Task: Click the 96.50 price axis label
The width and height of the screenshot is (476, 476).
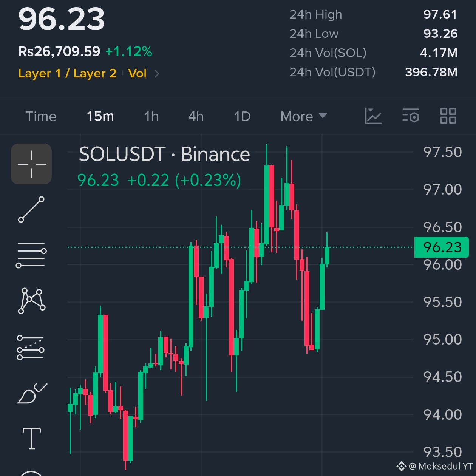Action: coord(442,227)
